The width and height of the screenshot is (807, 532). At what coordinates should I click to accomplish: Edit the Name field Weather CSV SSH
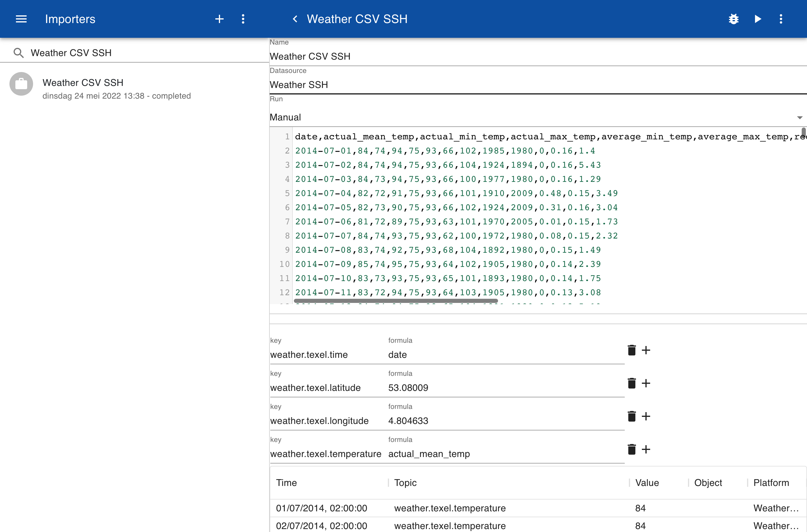[538, 56]
